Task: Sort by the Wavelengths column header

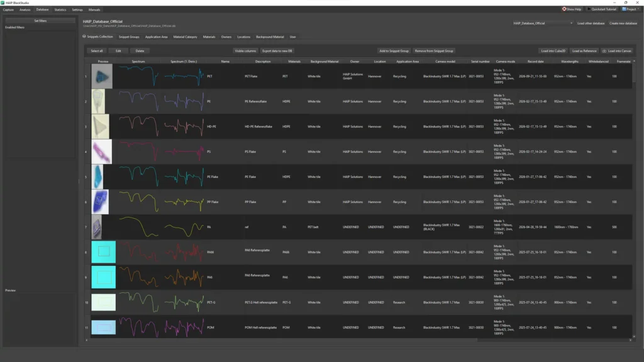Action: click(570, 62)
